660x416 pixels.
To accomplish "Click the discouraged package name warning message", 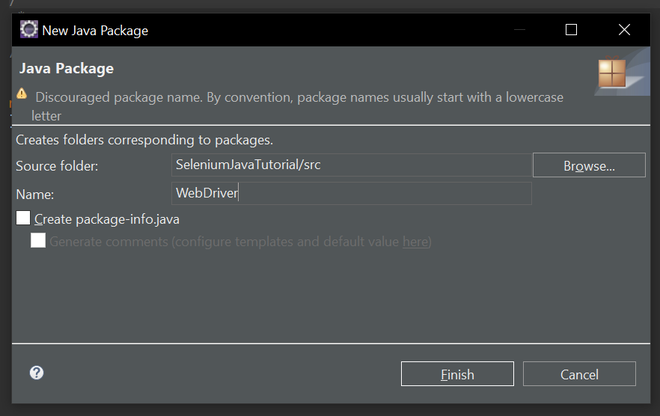I will coord(299,97).
